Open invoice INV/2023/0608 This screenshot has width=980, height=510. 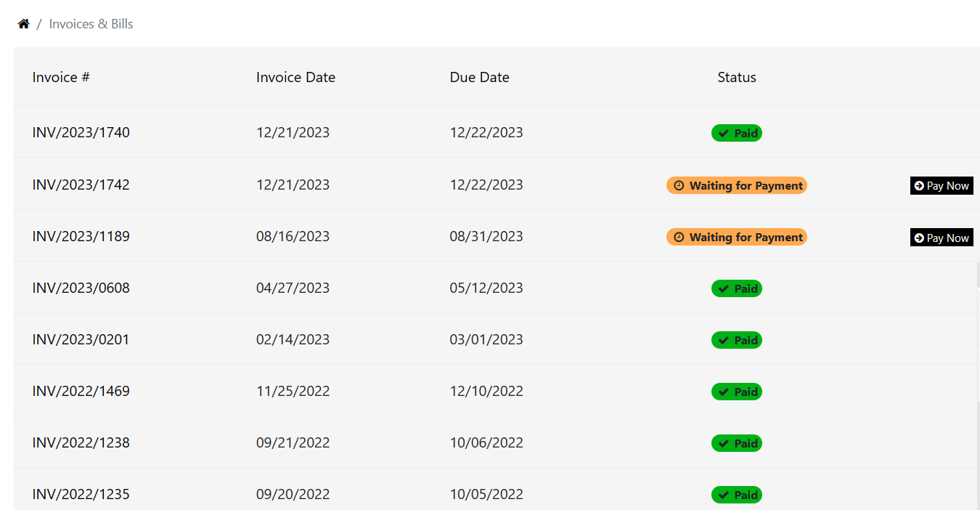pos(81,288)
